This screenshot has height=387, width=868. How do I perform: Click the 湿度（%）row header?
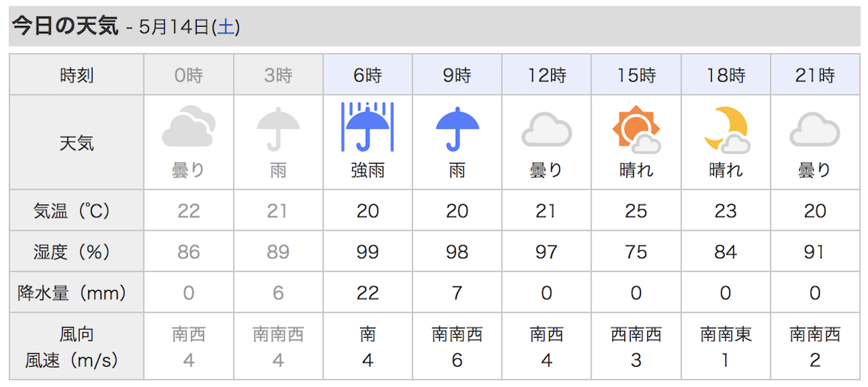tap(76, 252)
